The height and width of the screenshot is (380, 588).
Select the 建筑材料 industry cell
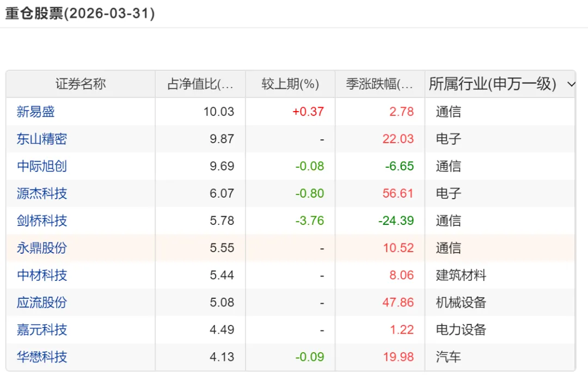click(461, 275)
